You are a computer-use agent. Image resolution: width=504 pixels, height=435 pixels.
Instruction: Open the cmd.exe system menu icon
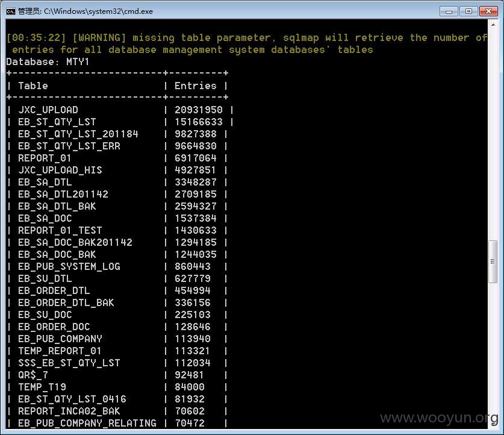11,11
